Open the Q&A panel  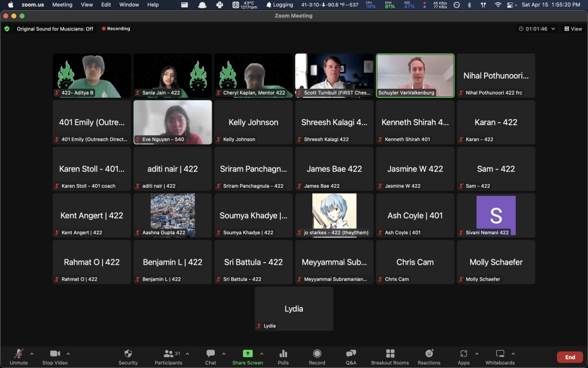350,354
